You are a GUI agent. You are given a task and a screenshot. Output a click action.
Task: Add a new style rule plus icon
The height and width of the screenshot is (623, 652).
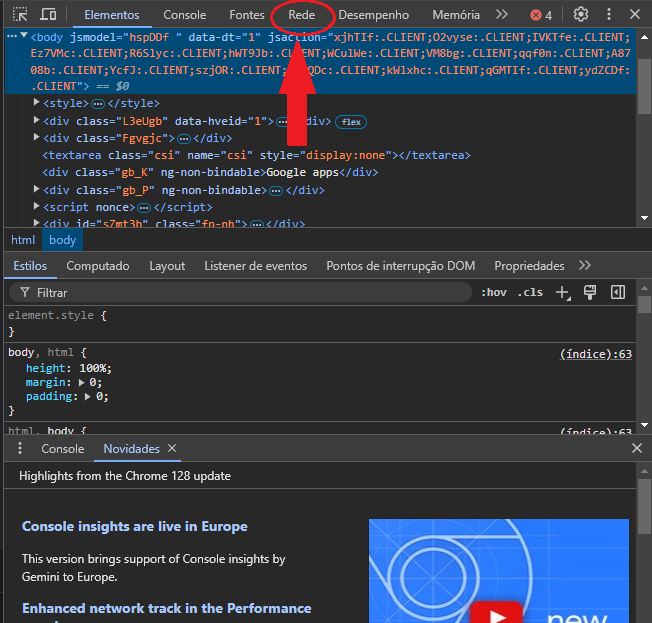(563, 292)
